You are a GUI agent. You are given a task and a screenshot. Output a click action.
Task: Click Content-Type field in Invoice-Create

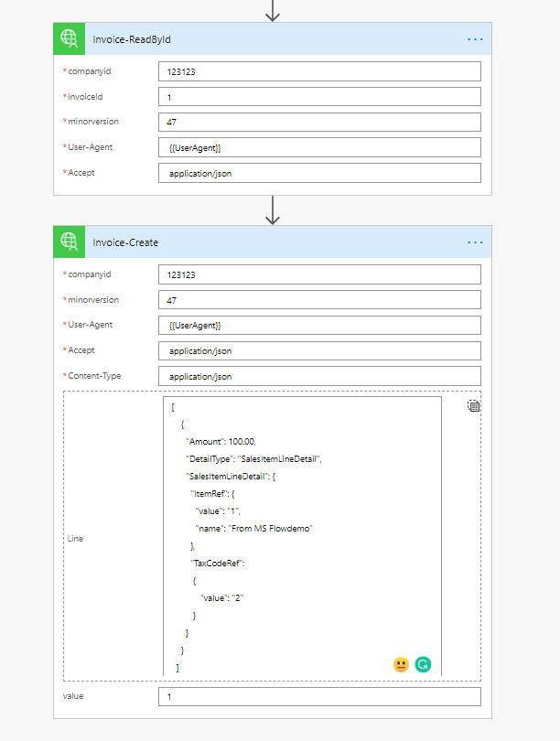point(319,376)
